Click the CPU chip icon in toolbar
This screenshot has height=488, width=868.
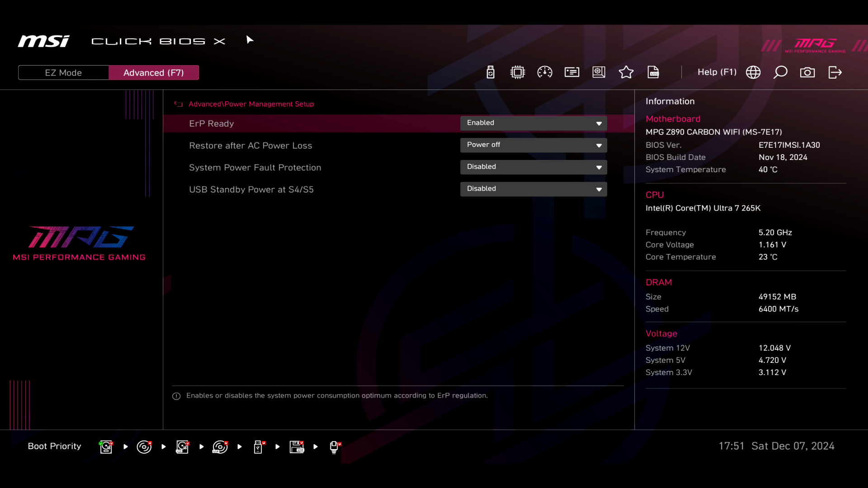[x=518, y=72]
